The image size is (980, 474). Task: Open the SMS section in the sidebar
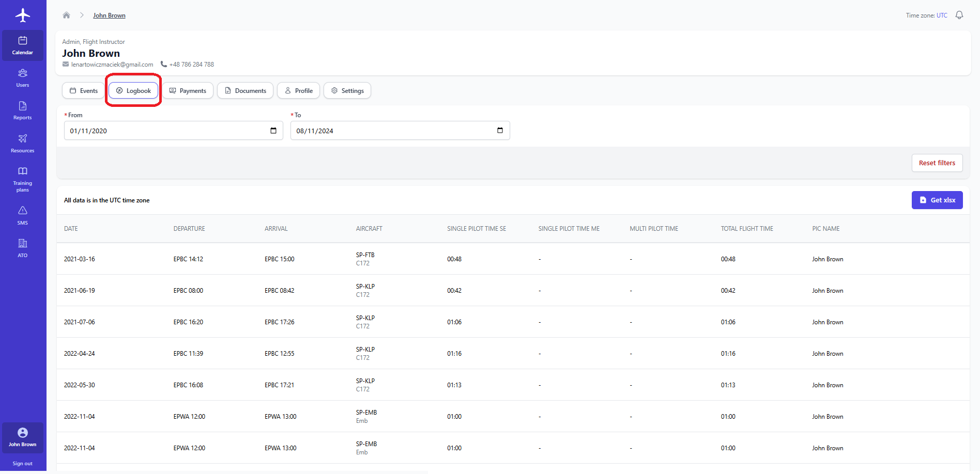[23, 215]
